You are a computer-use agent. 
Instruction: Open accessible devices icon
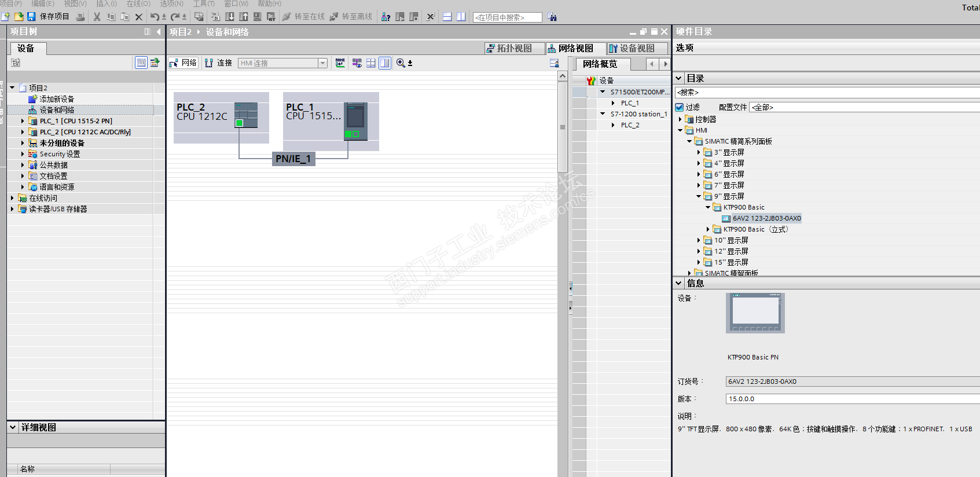pos(386,17)
